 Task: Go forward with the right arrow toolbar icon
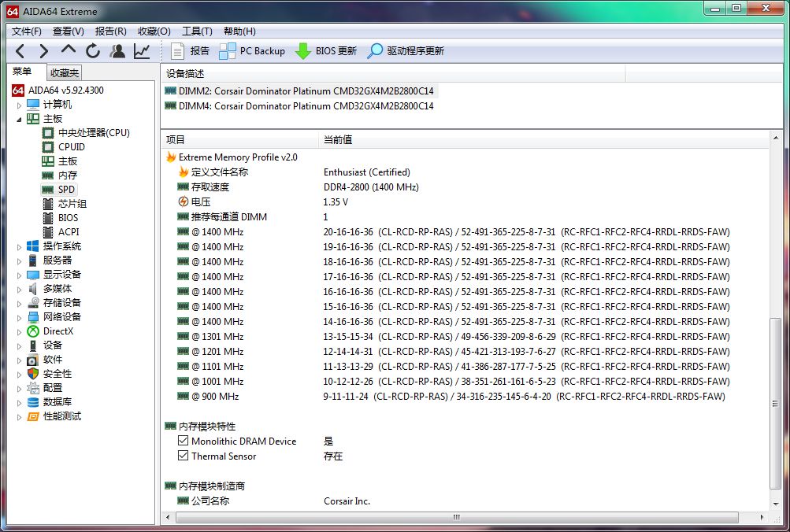coord(44,51)
